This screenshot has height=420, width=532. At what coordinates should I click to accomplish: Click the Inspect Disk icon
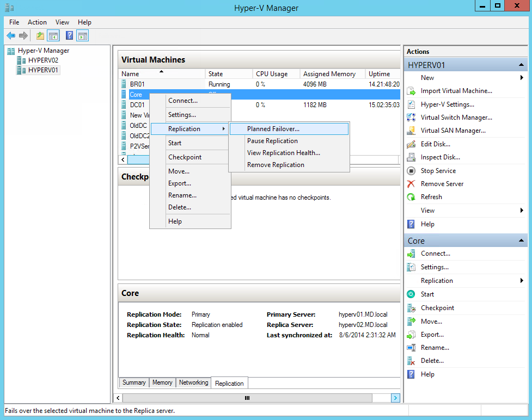coord(411,157)
